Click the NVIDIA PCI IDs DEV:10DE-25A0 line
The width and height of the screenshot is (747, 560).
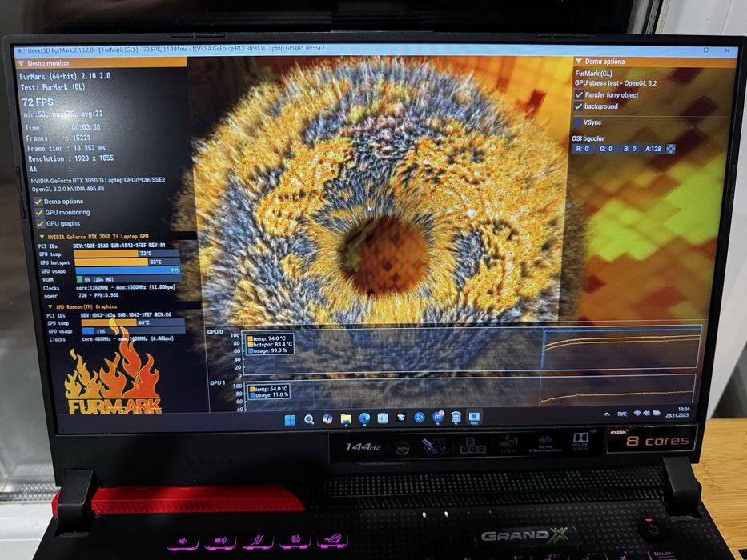(102, 246)
